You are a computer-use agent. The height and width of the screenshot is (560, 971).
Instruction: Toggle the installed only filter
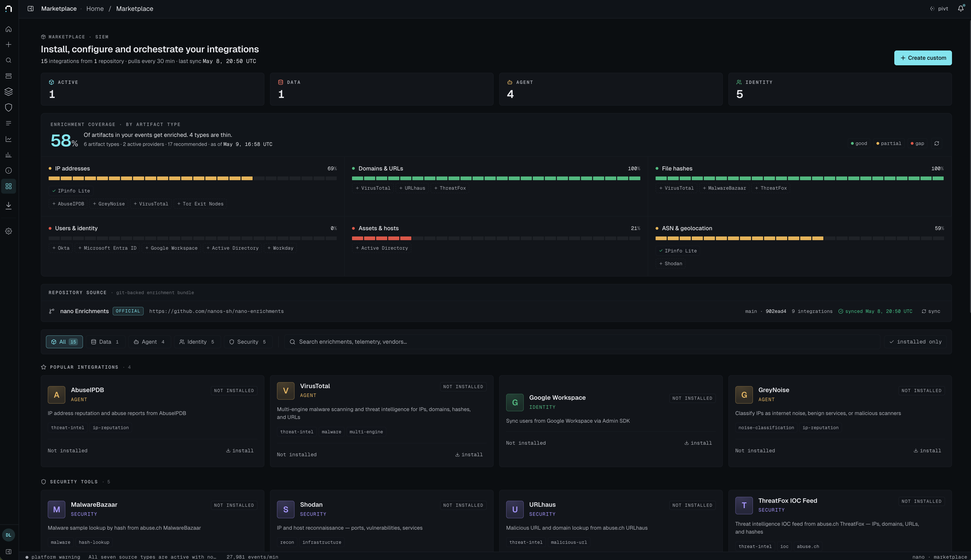916,342
